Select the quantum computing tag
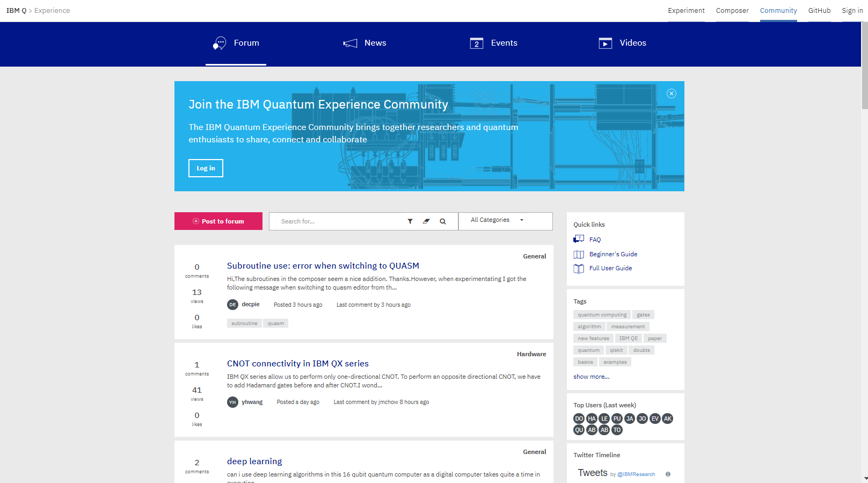This screenshot has height=483, width=868. coord(602,315)
